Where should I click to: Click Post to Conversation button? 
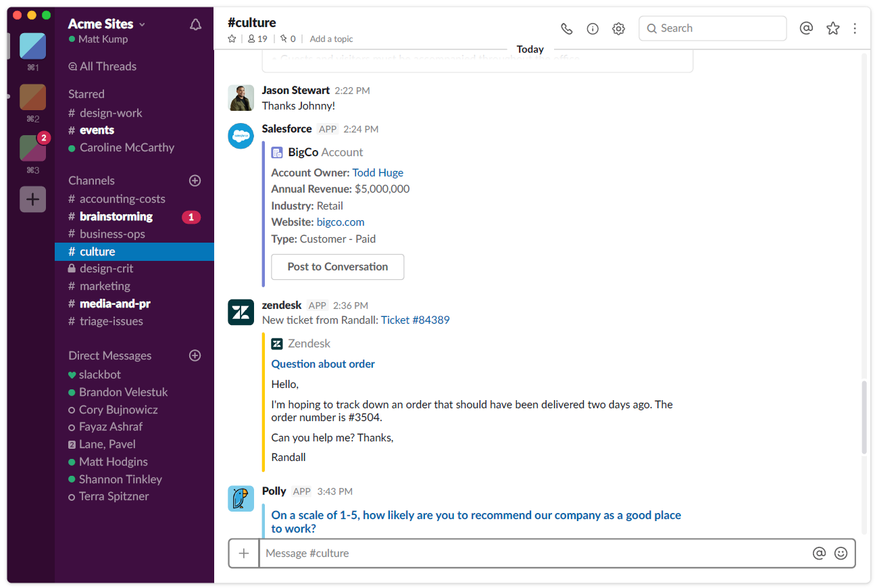pyautogui.click(x=338, y=267)
